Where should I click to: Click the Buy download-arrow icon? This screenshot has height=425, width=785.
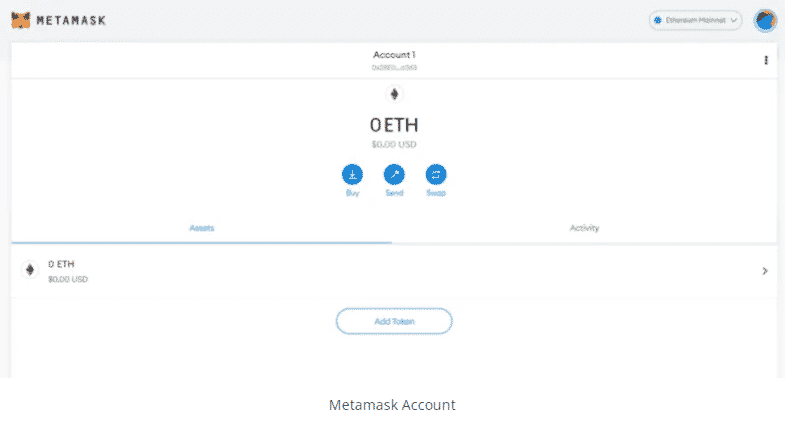[352, 174]
